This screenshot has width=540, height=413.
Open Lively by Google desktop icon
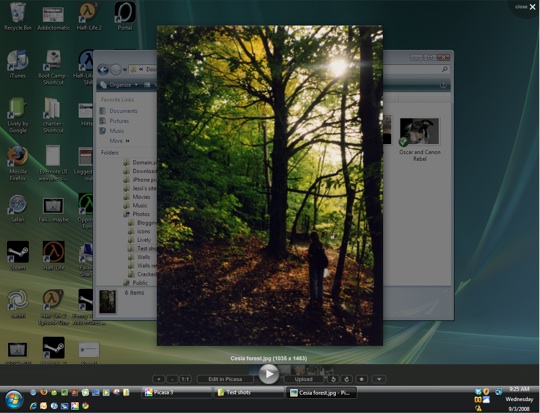click(x=18, y=115)
